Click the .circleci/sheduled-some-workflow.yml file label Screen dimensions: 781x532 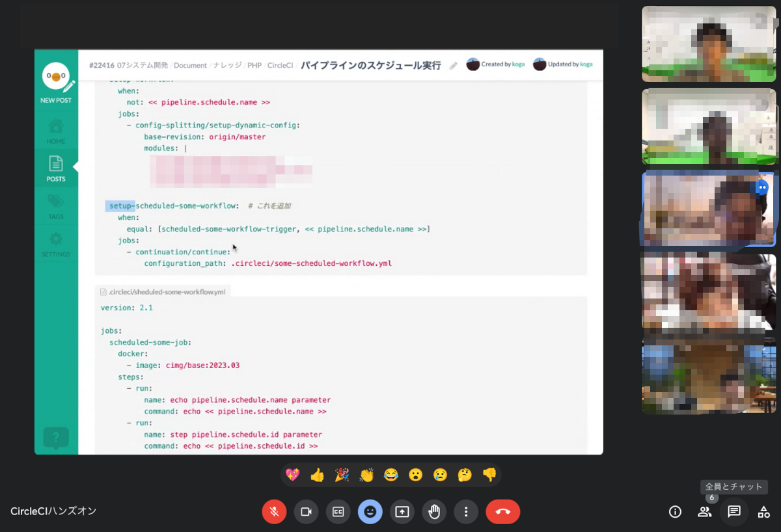162,292
